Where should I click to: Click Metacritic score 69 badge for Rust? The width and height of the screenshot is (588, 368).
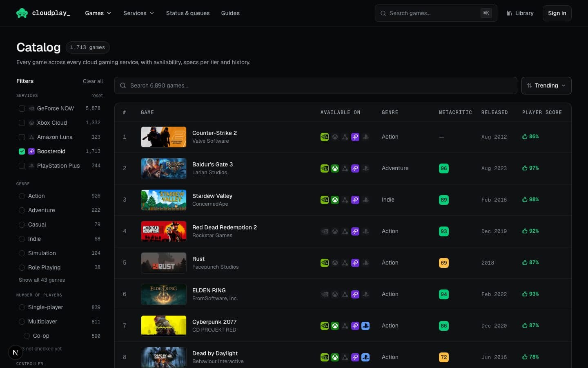click(x=444, y=263)
